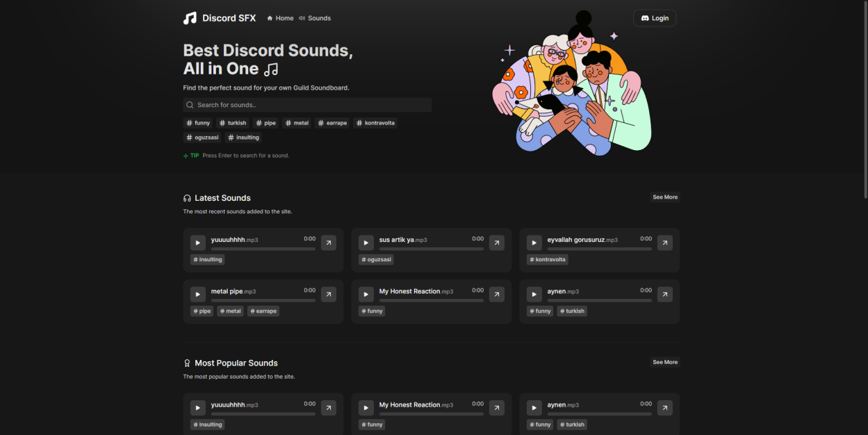
Task: Click oguzsasi tag on sus artik ya.mp3 card
Action: coord(376,260)
